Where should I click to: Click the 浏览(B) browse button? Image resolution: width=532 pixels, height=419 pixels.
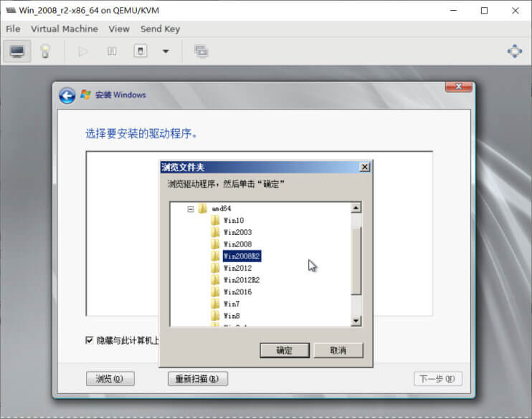110,379
